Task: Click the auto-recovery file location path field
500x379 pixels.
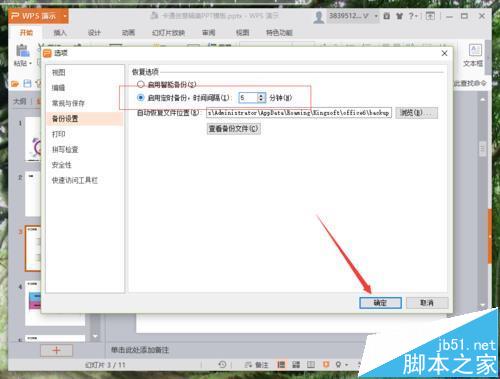Action: pyautogui.click(x=299, y=113)
